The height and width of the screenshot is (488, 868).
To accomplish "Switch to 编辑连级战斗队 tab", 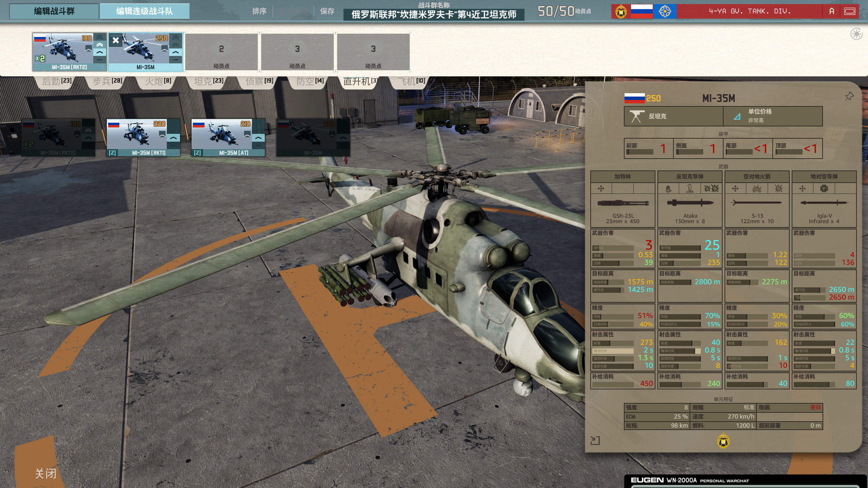I will tap(145, 12).
